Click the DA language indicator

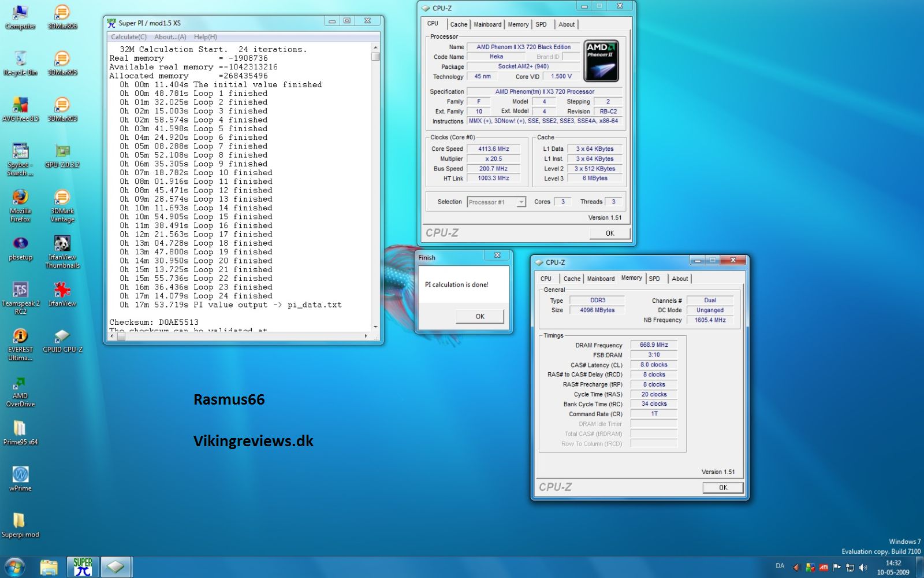coord(780,566)
